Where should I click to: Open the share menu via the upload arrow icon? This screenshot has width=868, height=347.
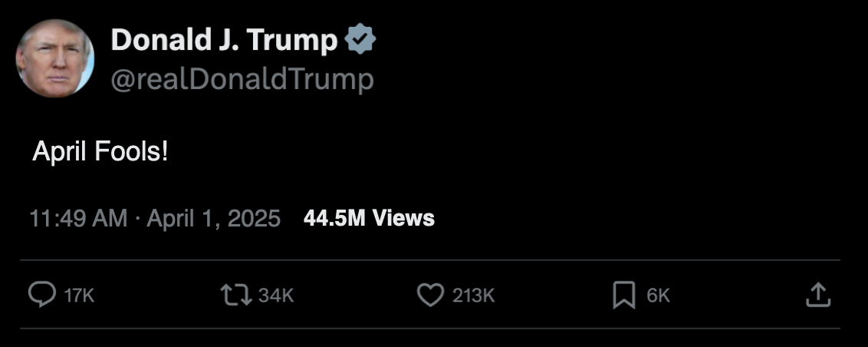pos(818,295)
